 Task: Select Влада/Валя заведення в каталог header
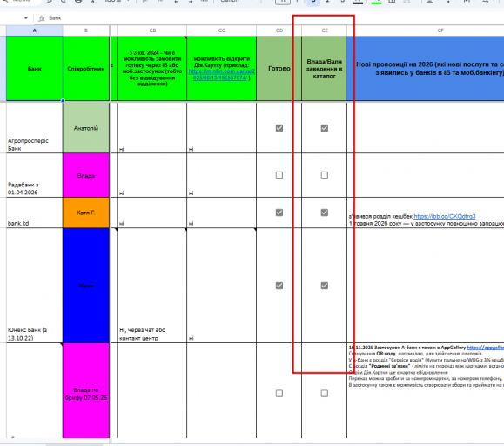click(x=325, y=69)
